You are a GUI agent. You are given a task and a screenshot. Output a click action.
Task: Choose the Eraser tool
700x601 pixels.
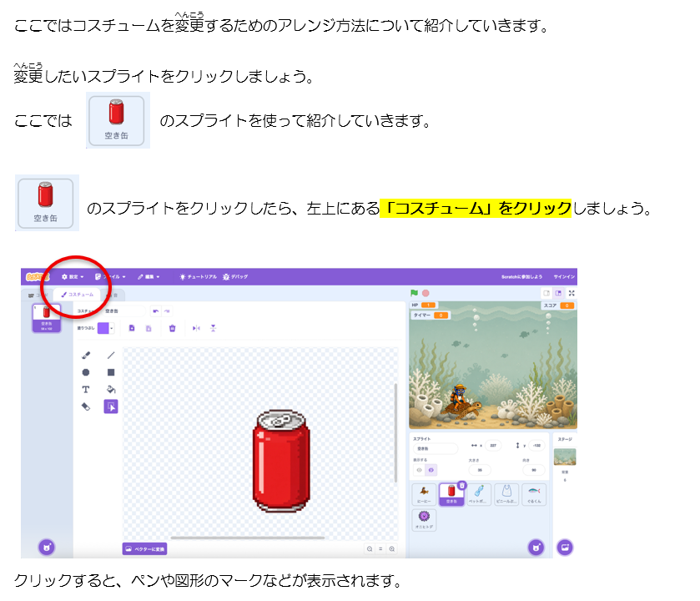tap(86, 407)
